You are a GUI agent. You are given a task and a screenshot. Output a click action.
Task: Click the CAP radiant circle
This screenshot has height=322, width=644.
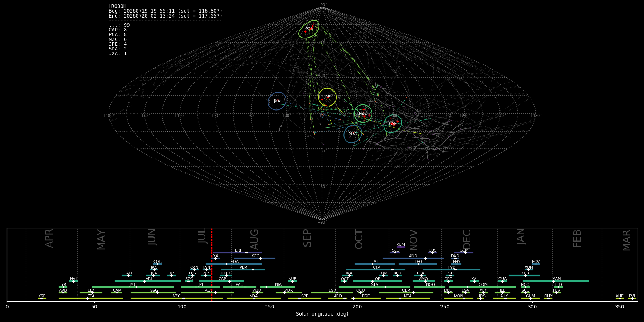[392, 123]
